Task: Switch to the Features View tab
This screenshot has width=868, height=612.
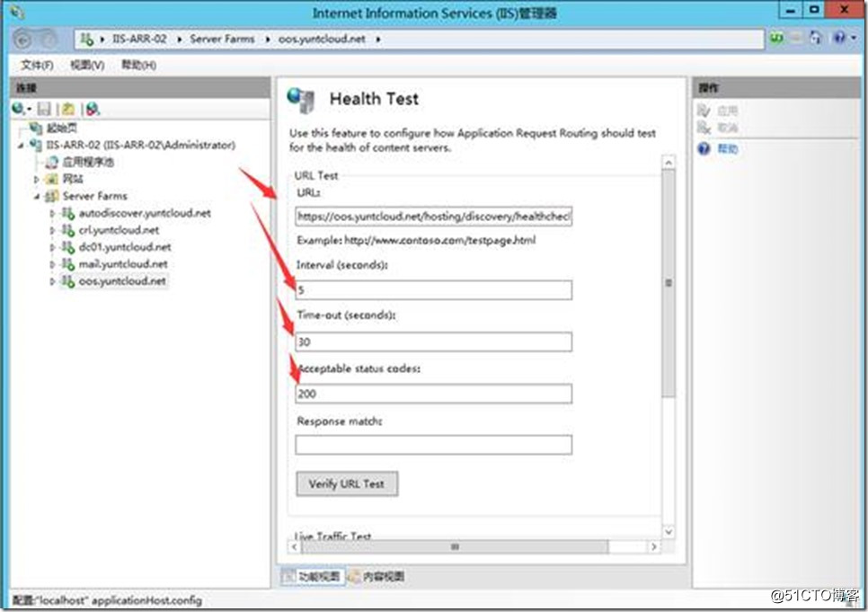Action: click(313, 577)
